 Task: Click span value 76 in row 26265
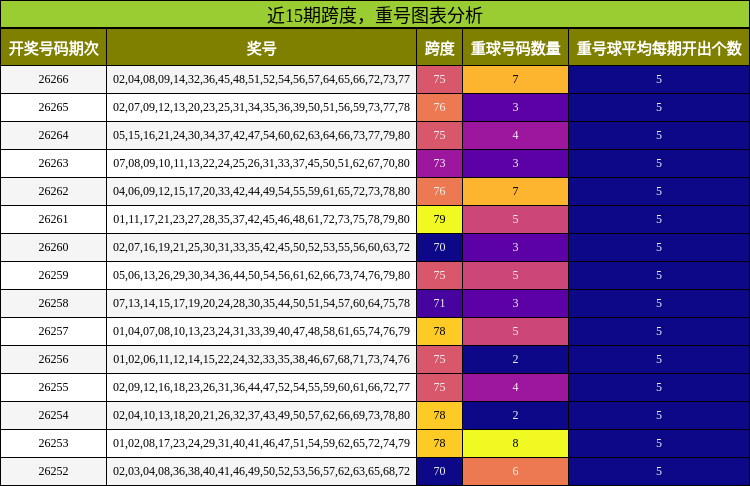[x=439, y=107]
